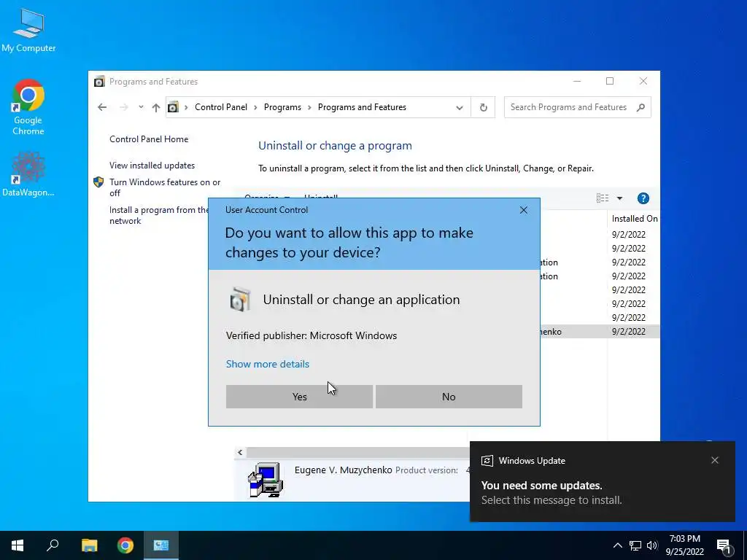Switch to Control Panel taskbar button
The image size is (747, 560).
coord(161,545)
